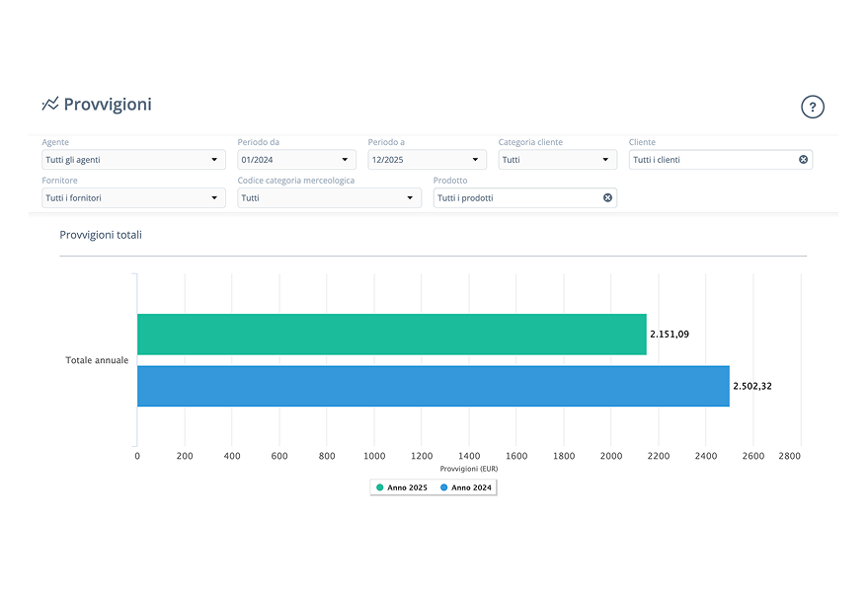This screenshot has height=598, width=868.
Task: Click the Provvigioni totali section heading
Action: 101,235
